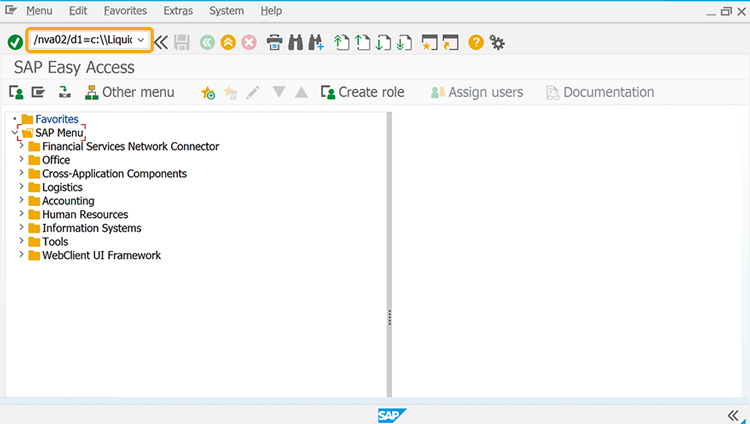The image size is (750, 424).
Task: Click the Add to Favorites star icon
Action: coord(208,92)
